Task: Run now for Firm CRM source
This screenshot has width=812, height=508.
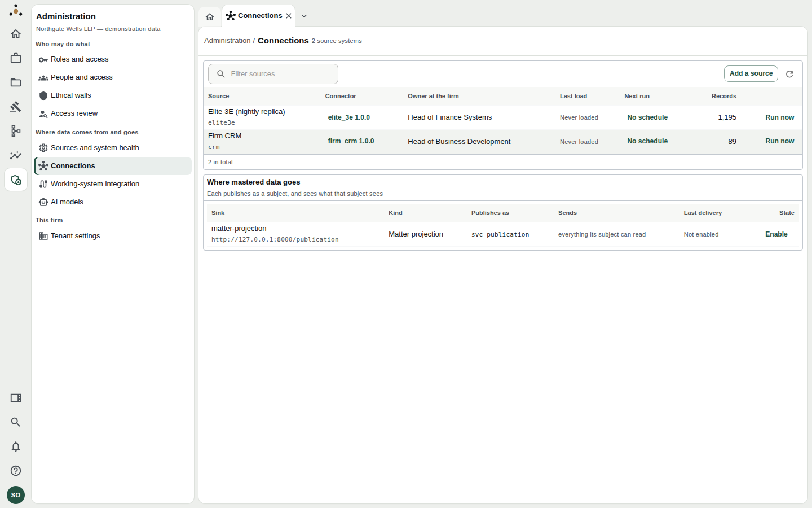Action: (780, 141)
